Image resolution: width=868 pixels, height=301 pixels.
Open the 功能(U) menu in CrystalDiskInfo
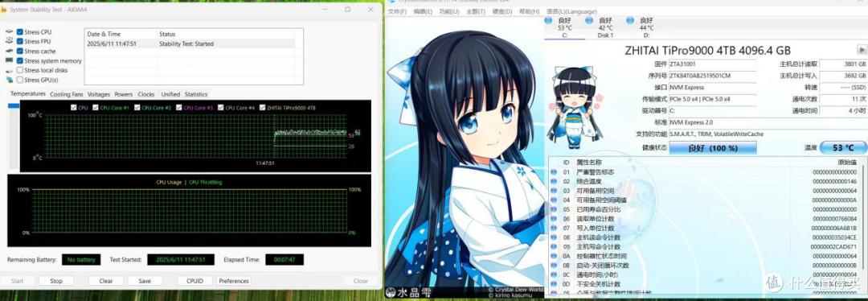[449, 11]
